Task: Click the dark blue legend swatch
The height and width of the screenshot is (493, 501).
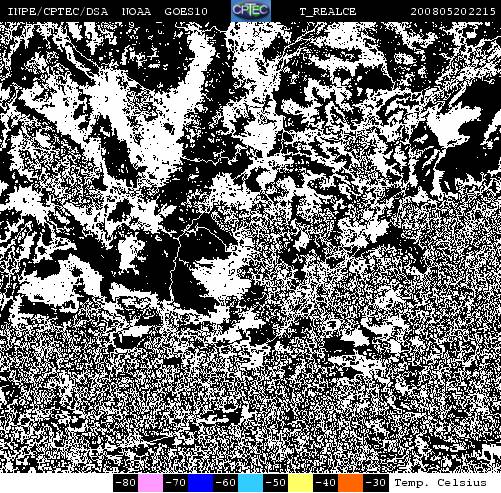Action: (200, 483)
